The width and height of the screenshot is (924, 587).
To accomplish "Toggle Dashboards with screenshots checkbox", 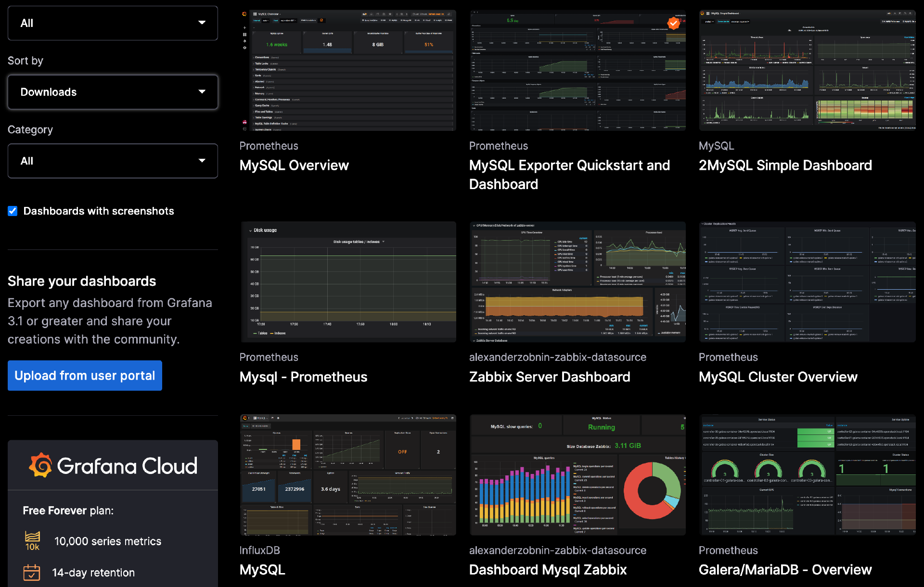I will pos(13,211).
